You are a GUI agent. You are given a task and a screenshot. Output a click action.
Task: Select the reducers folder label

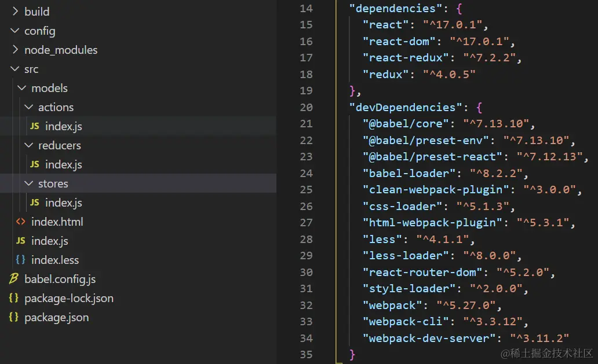point(60,145)
